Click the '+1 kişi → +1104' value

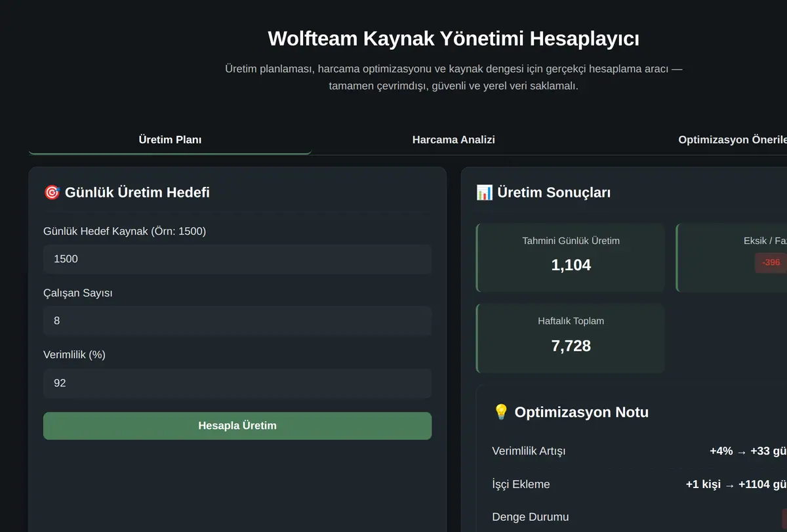(737, 484)
